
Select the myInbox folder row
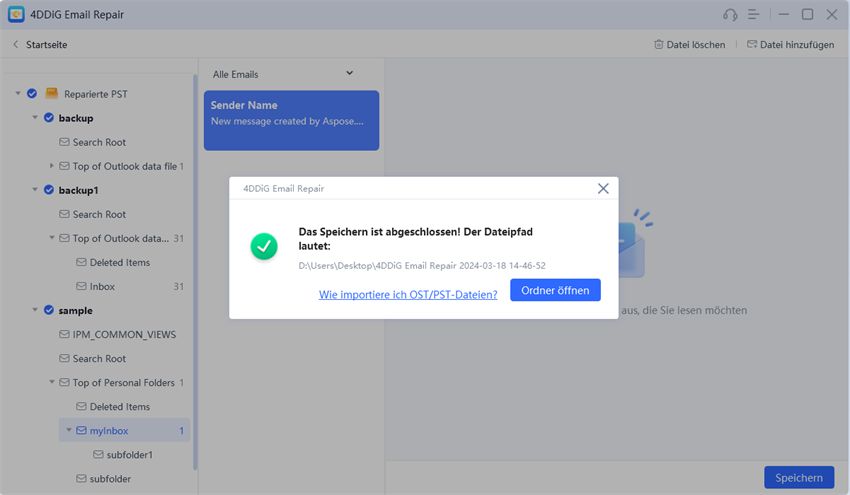click(x=124, y=430)
